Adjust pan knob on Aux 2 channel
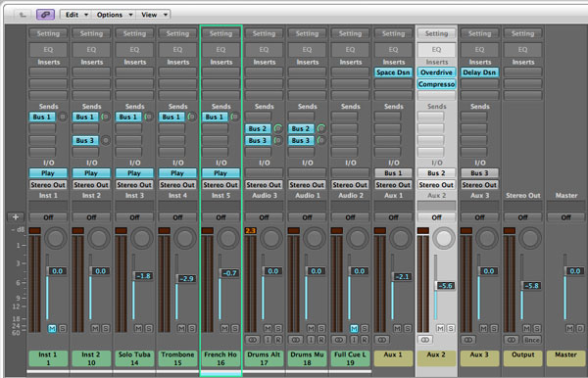 [444, 238]
